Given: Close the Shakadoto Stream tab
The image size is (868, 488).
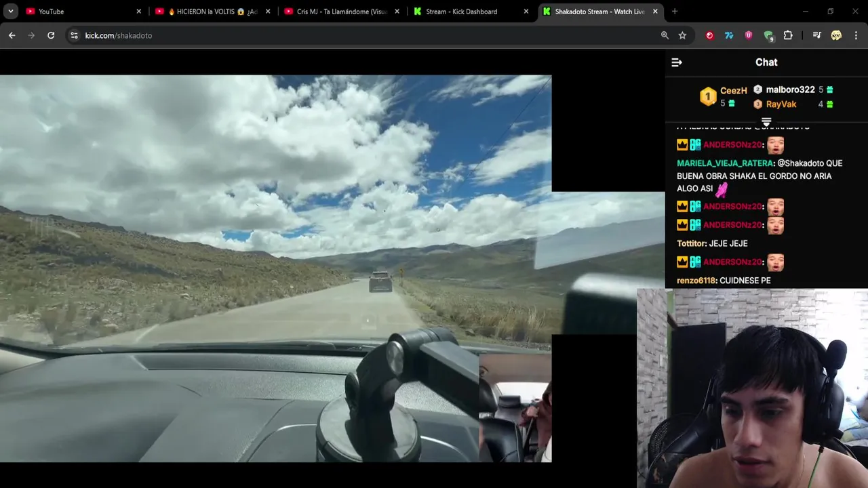Looking at the screenshot, I should click(x=655, y=12).
